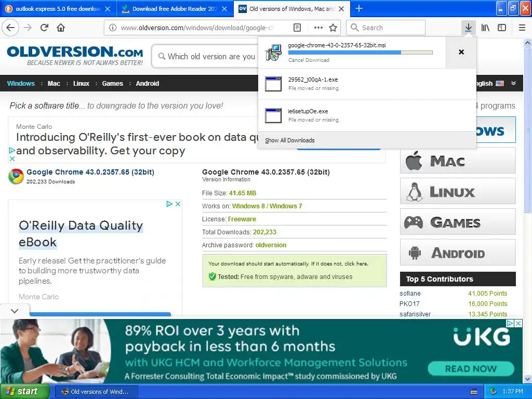
Task: Expand the English language dropdown chevron
Action: (x=513, y=84)
